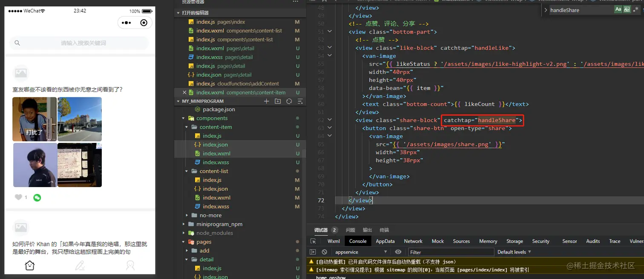The height and width of the screenshot is (279, 644).
Task: Toggle the eye live expression icon in console
Action: click(x=398, y=252)
